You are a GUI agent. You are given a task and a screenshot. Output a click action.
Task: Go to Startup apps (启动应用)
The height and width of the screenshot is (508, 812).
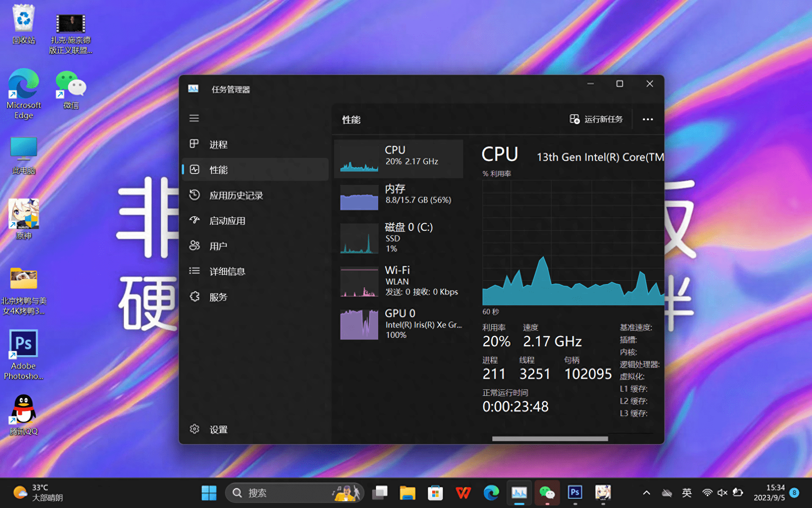[227, 221]
